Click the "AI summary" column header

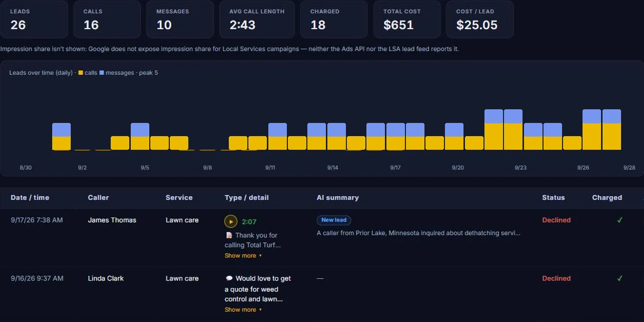(x=338, y=198)
